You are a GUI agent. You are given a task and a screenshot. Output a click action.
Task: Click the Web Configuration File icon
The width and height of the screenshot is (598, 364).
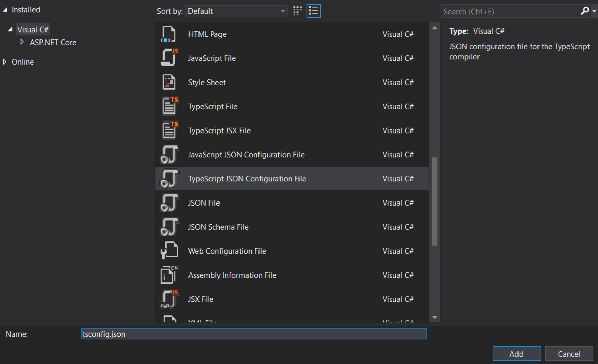pos(169,251)
